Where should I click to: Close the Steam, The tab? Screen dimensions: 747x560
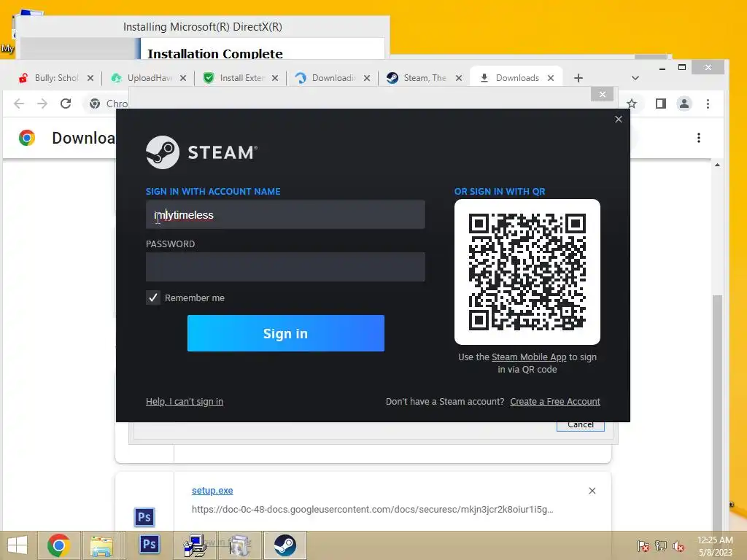459,78
